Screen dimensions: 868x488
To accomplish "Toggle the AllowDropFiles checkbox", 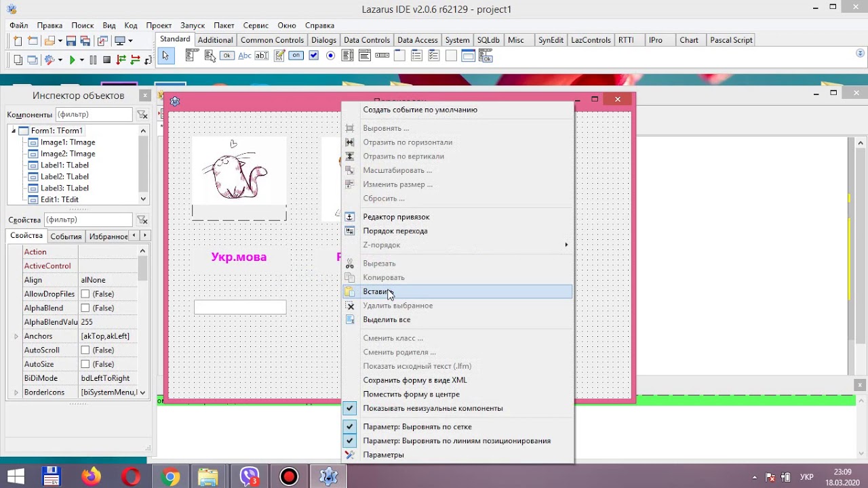I will pyautogui.click(x=85, y=294).
